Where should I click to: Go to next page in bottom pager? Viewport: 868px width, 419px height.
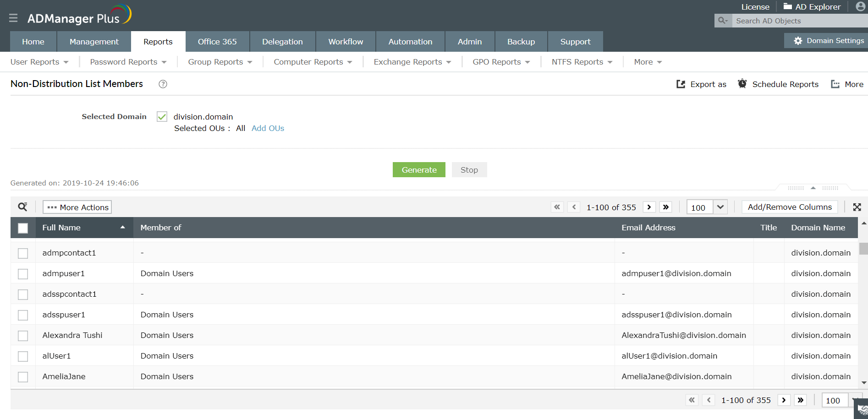tap(784, 400)
